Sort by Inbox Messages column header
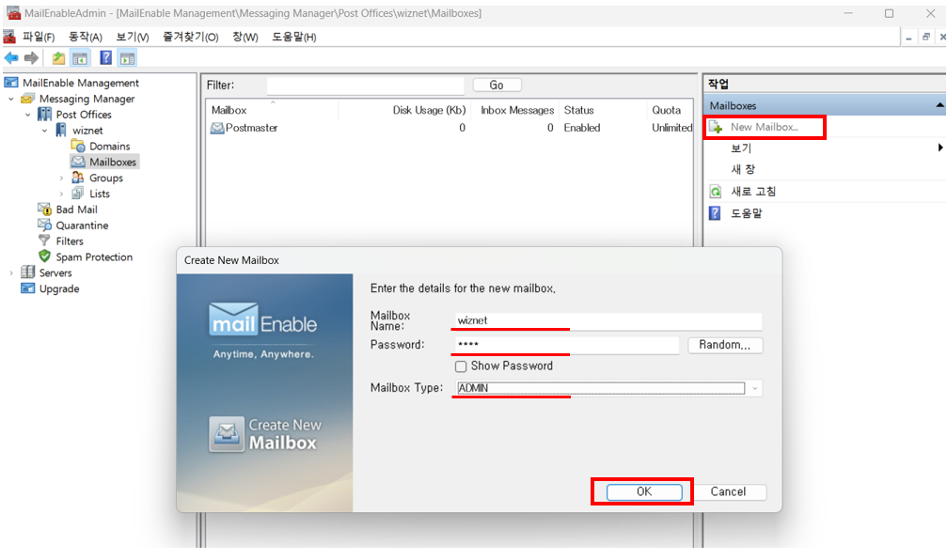947x560 pixels. 515,110
